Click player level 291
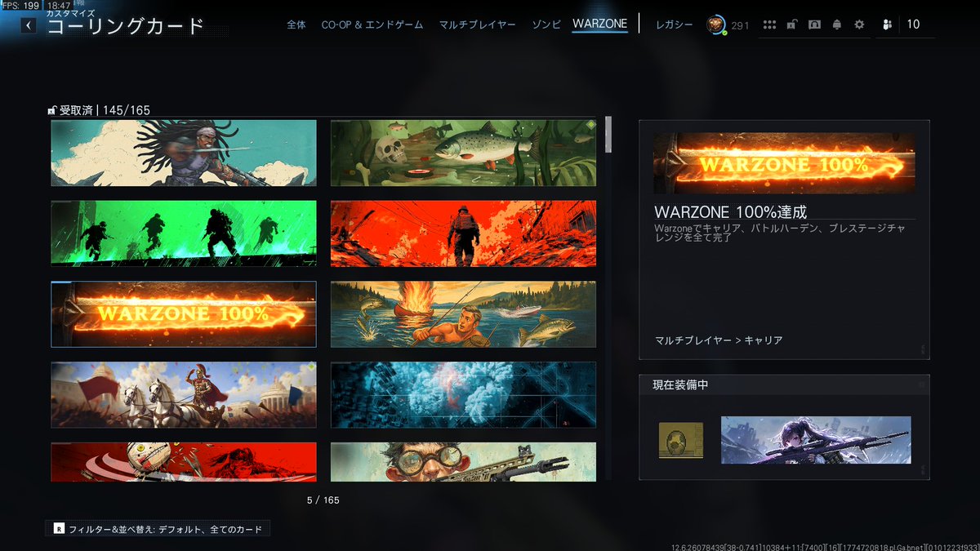 [x=740, y=25]
